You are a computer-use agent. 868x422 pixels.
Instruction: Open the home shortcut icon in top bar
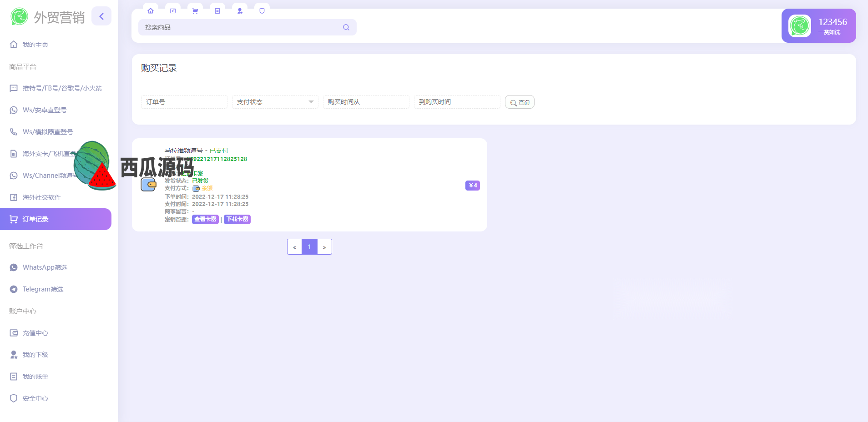tap(151, 11)
